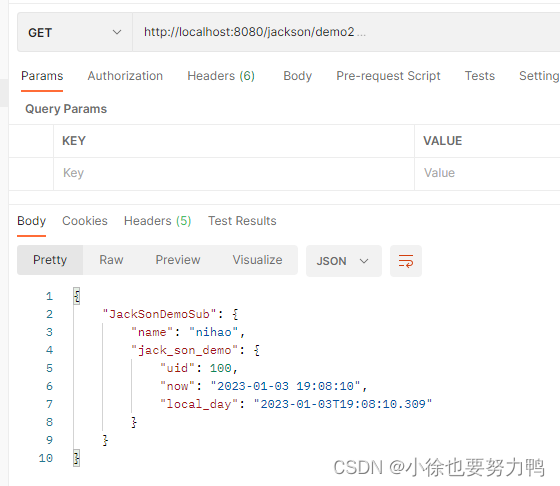Select the request Body tab

297,76
